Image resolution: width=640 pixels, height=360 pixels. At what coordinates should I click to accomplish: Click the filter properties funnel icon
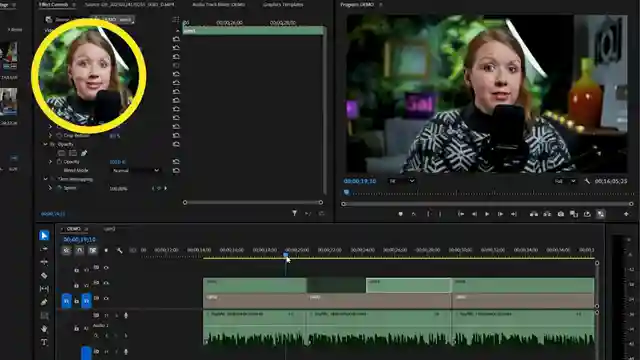click(294, 213)
